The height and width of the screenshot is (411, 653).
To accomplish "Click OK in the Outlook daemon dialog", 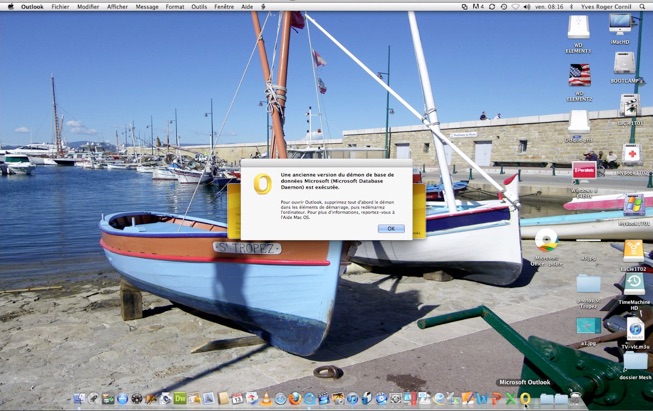I will [391, 229].
